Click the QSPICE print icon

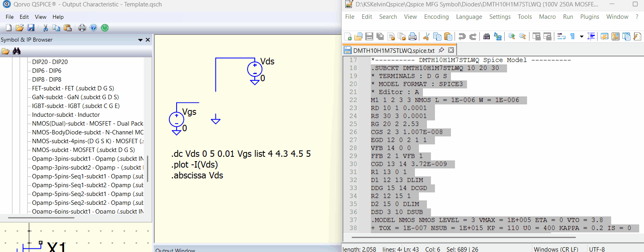(82, 28)
